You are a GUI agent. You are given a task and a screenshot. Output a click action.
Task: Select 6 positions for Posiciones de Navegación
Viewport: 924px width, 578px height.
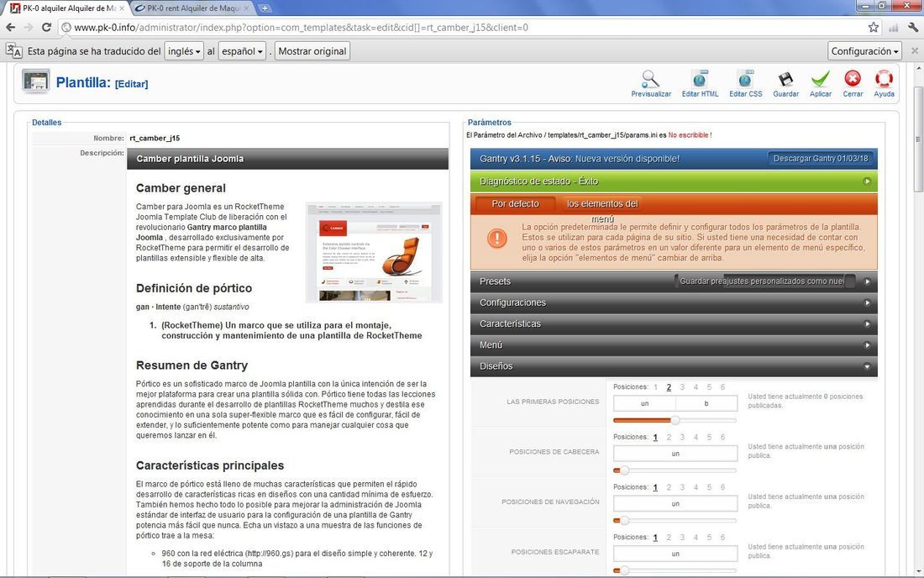pos(722,487)
